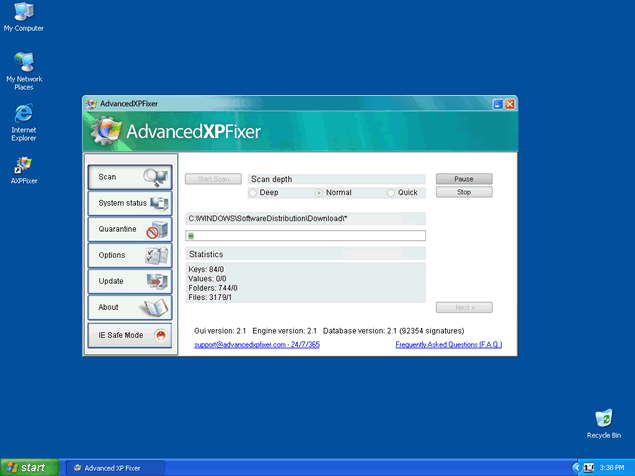Viewport: 635px width, 476px height.
Task: Click the AdvancedXPFixer gear logo
Action: (106, 131)
